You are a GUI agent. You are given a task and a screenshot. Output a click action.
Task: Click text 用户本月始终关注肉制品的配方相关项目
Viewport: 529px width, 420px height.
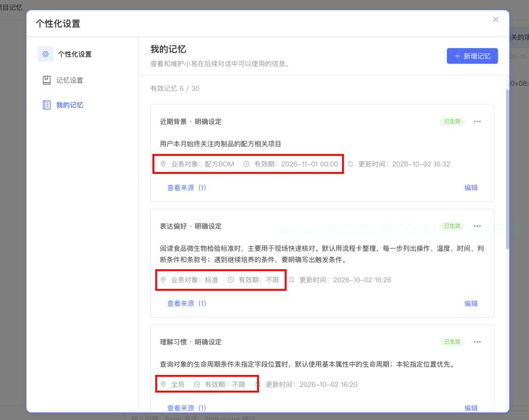(220, 144)
